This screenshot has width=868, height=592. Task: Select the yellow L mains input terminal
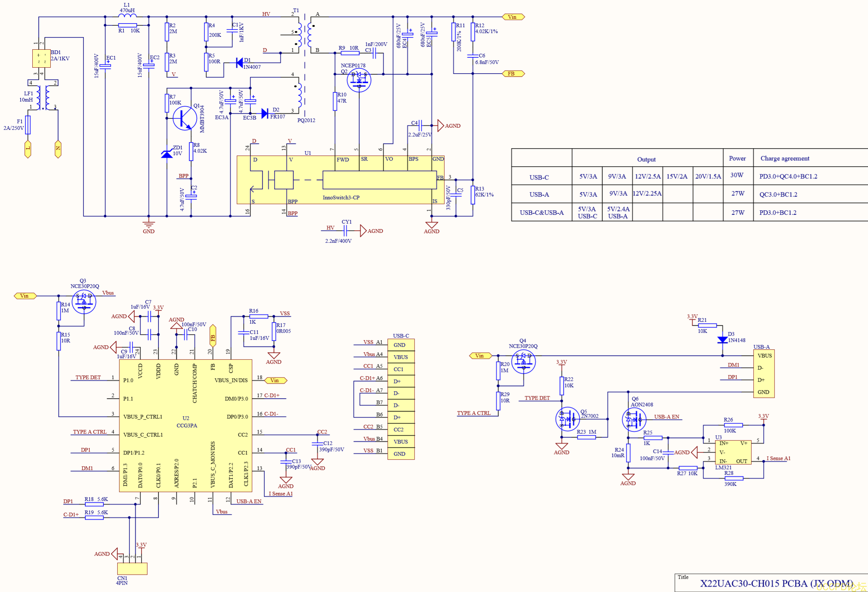pos(28,149)
